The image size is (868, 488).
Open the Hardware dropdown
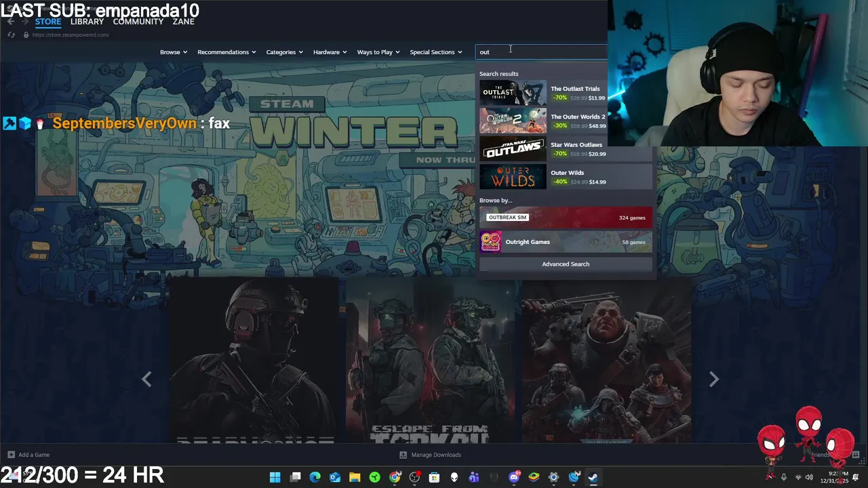click(330, 52)
